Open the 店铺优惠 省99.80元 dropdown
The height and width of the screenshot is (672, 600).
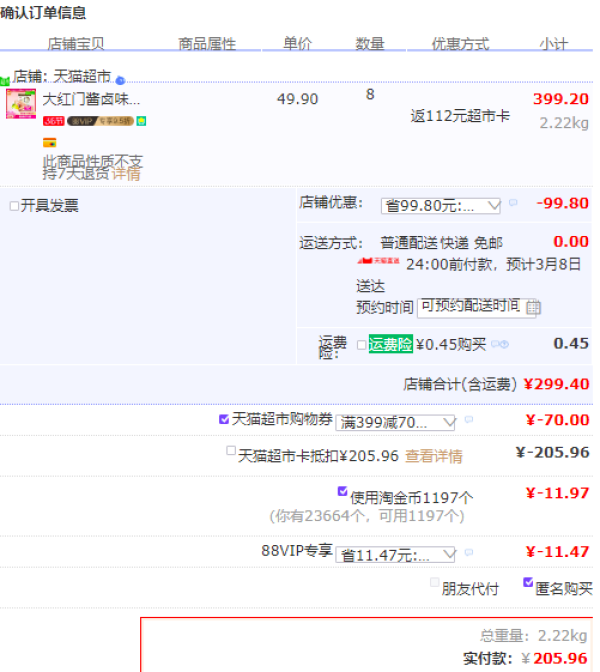441,206
